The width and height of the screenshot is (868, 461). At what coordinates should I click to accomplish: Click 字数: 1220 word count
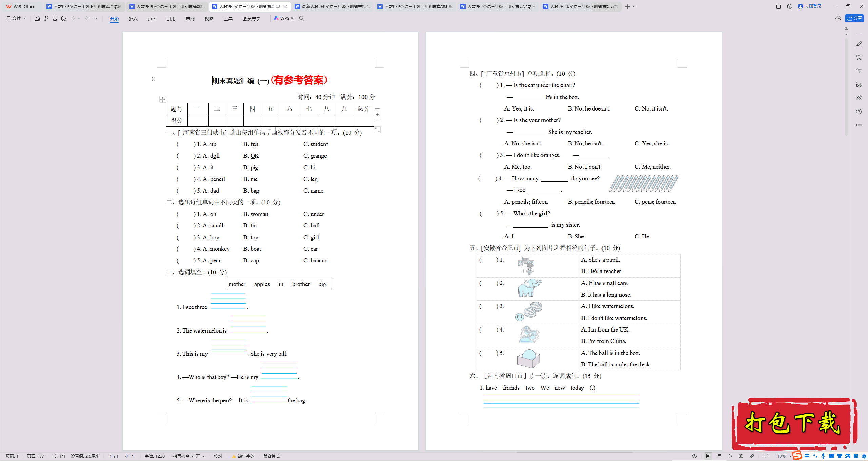pyautogui.click(x=155, y=456)
